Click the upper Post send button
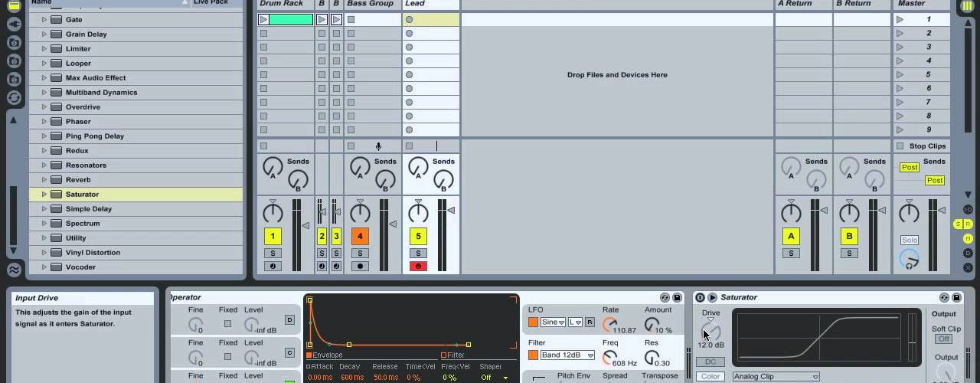This screenshot has height=383, width=980. (x=909, y=167)
